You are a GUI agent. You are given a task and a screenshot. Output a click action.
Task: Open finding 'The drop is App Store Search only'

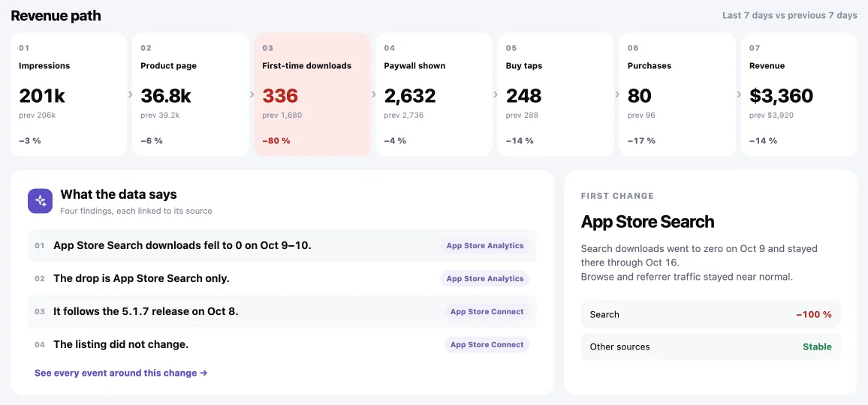pos(282,278)
